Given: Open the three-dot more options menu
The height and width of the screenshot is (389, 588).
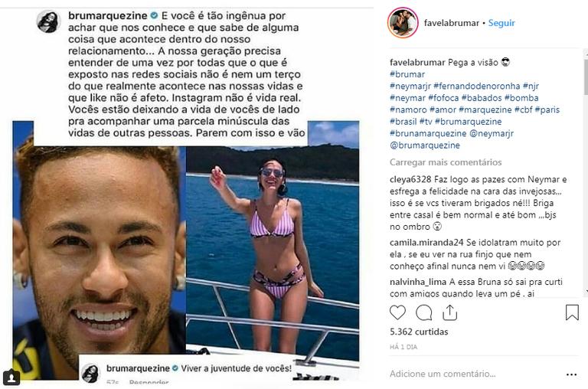Looking at the screenshot, I should click(x=571, y=374).
